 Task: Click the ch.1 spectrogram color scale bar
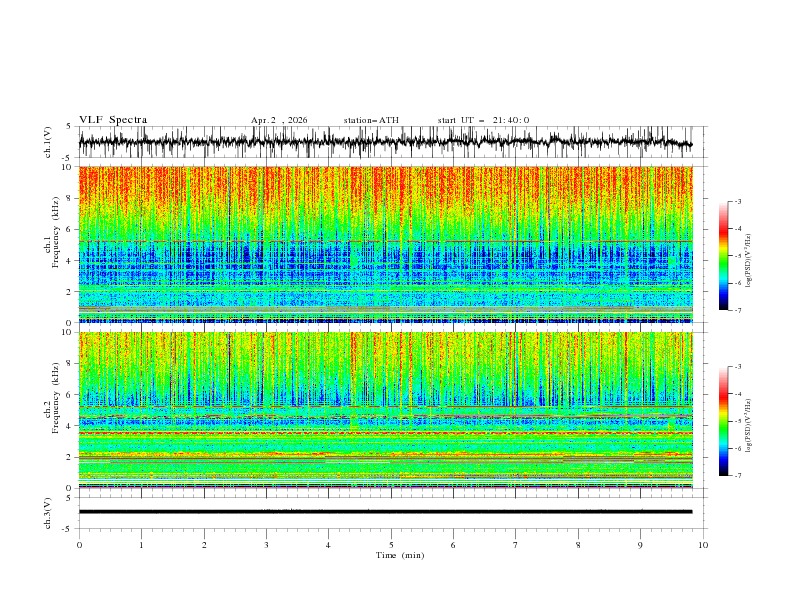723,256
